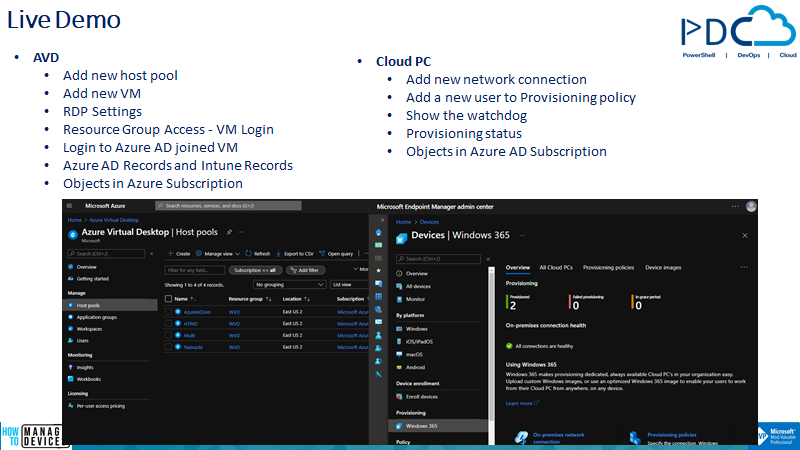Open the Namaste host pool link
Screen dimensions: 800x450
click(x=193, y=347)
